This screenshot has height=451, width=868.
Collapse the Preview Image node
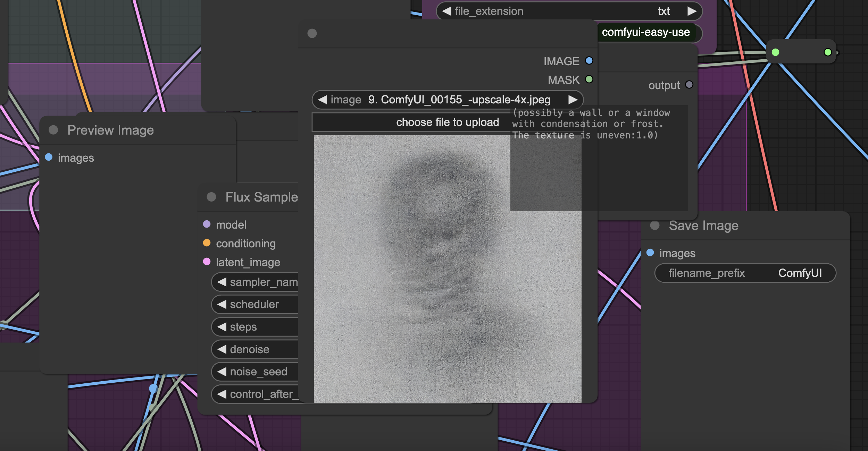(53, 130)
